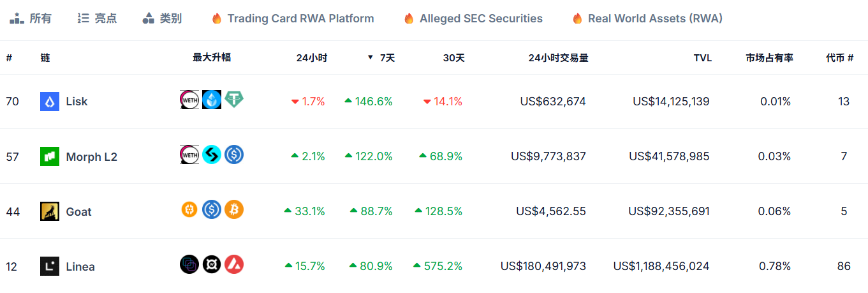
Task: Click the green Morph L2 logo
Action: click(50, 156)
